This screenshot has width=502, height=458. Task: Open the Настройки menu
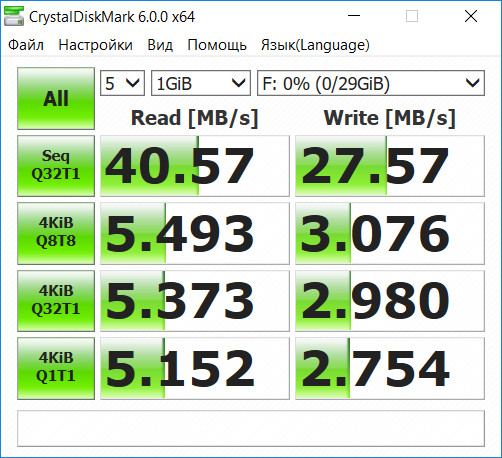click(x=95, y=45)
